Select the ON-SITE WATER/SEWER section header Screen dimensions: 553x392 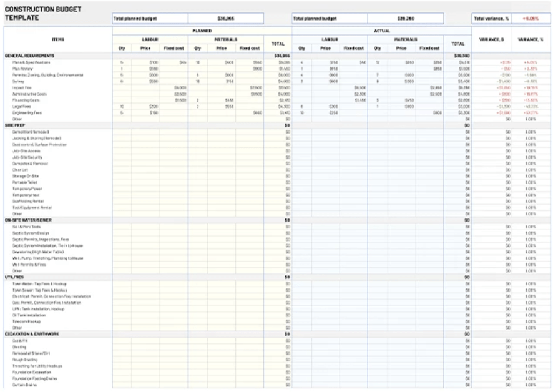click(28, 220)
